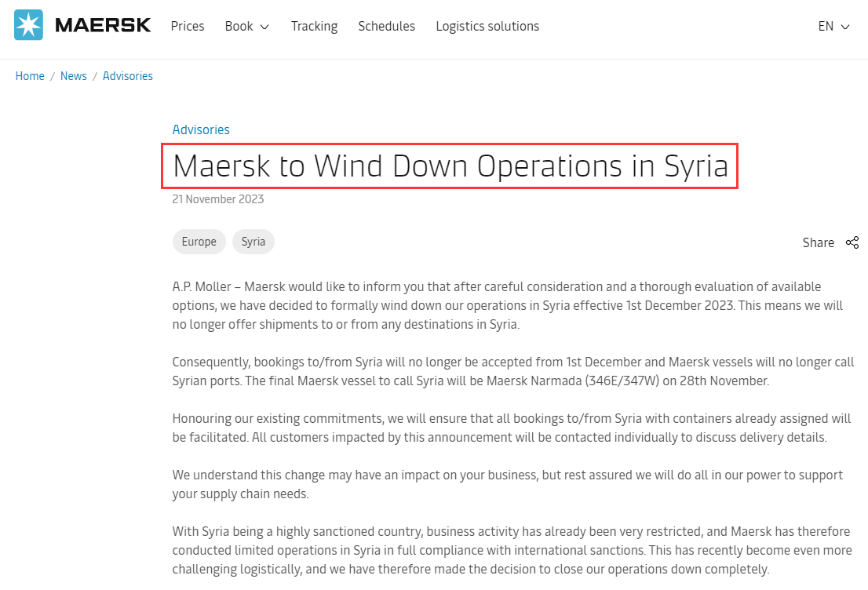The height and width of the screenshot is (590, 868).
Task: Open the Book navigation item
Action: click(x=239, y=26)
